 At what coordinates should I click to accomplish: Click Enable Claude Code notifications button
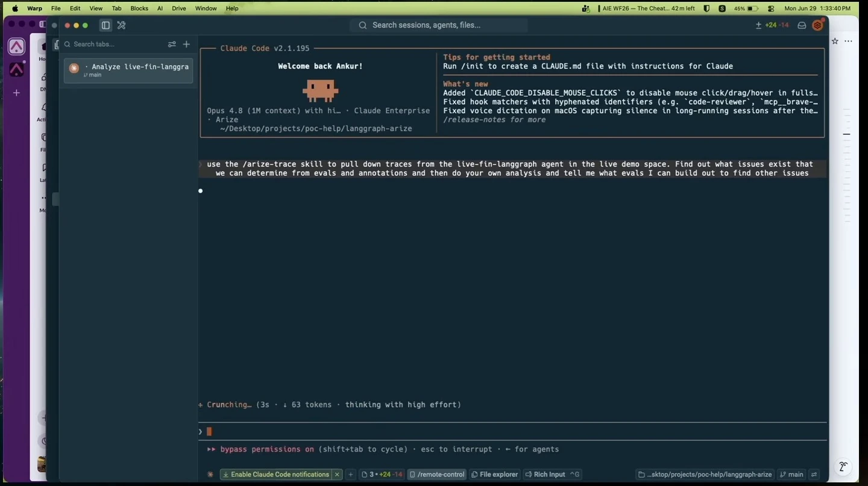[275, 475]
